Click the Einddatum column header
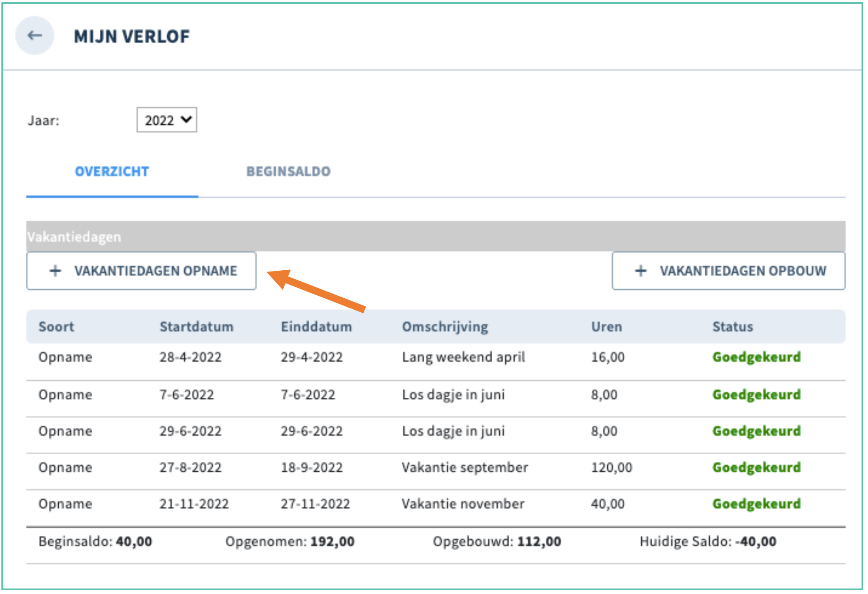The height and width of the screenshot is (594, 868). click(x=316, y=327)
